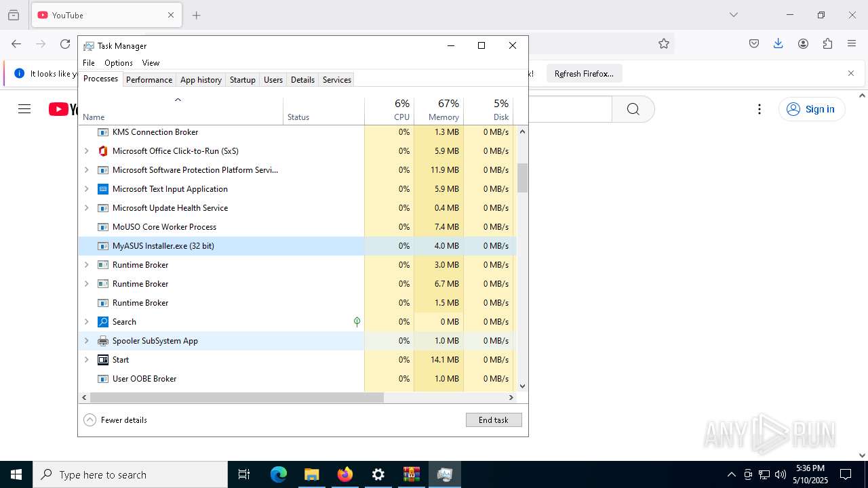Go back in Firefox
The image size is (868, 488).
[x=16, y=43]
